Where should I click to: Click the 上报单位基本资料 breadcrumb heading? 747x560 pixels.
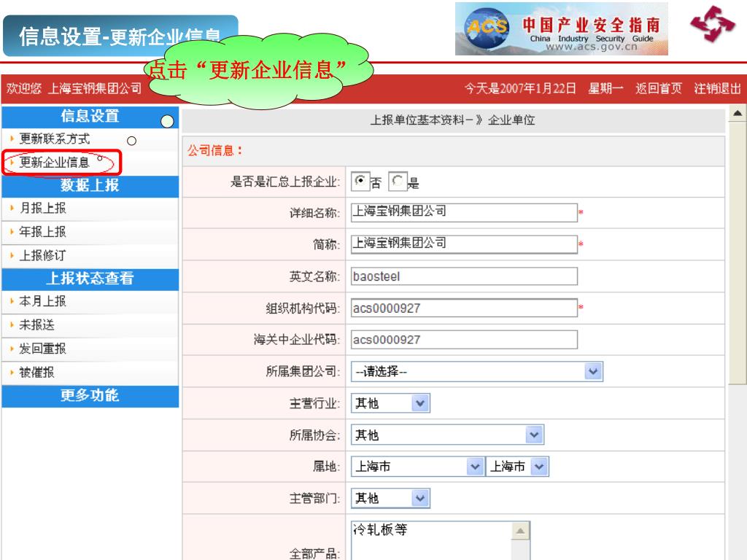[x=452, y=120]
